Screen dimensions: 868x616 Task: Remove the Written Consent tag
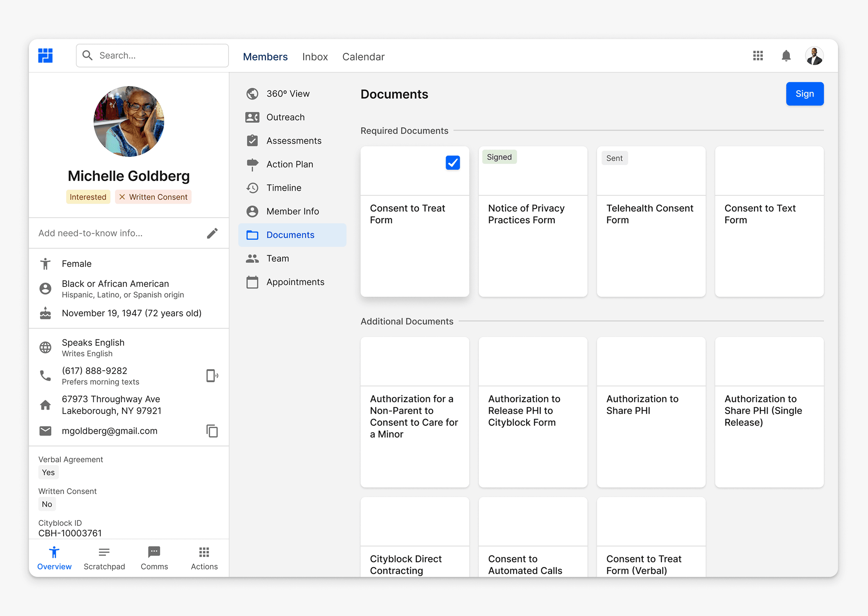coord(123,197)
